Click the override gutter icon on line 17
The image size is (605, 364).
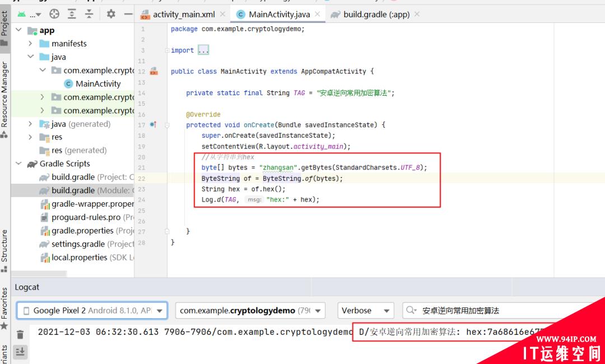(x=153, y=124)
